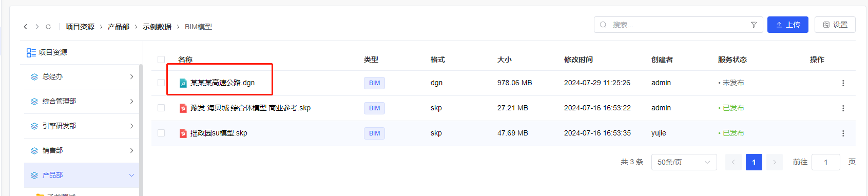Select page 1 in pagination

(x=754, y=162)
